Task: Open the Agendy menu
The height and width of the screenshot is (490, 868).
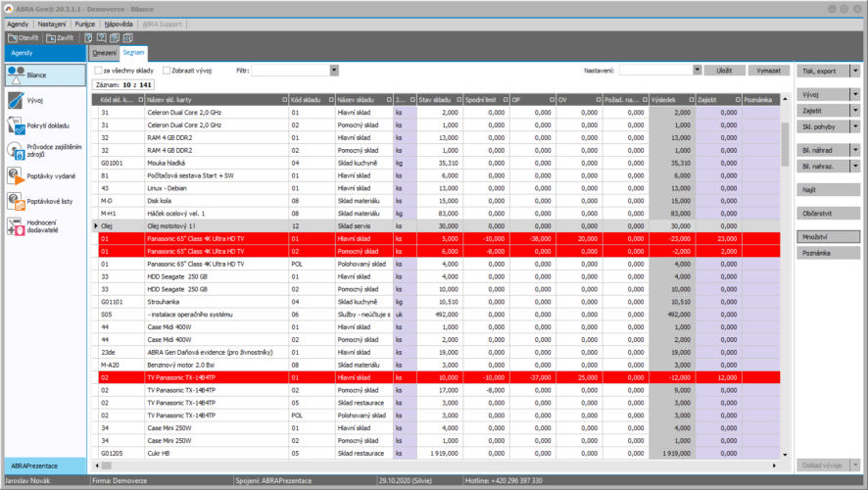Action: pyautogui.click(x=18, y=24)
